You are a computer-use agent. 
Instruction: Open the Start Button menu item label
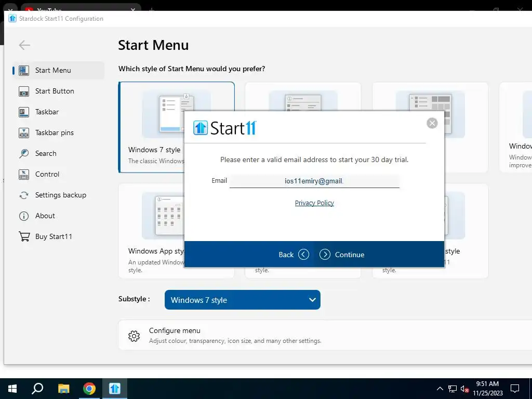coord(55,91)
